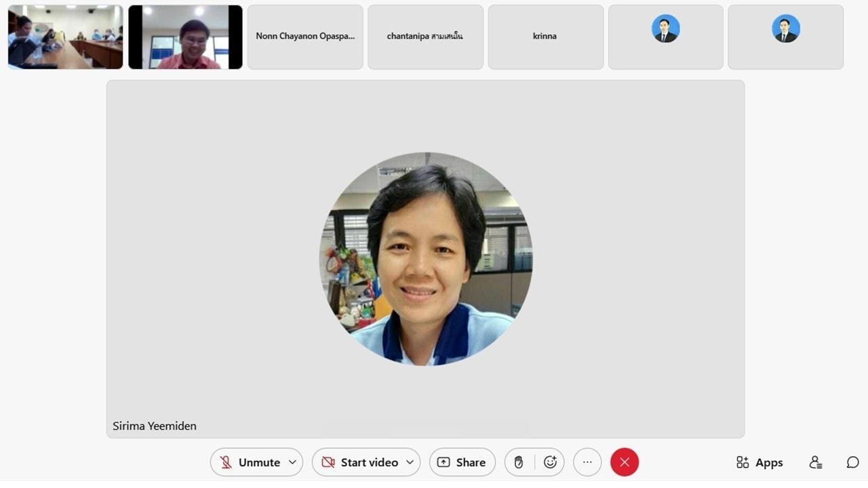Raise hand using the hand icon
The width and height of the screenshot is (868, 488).
pyautogui.click(x=519, y=462)
